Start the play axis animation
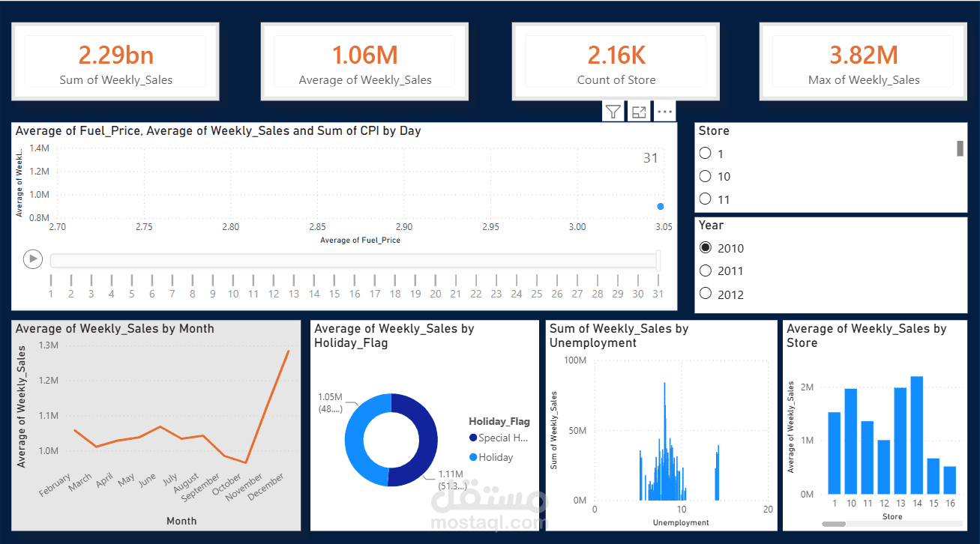This screenshot has width=980, height=544. 32,259
